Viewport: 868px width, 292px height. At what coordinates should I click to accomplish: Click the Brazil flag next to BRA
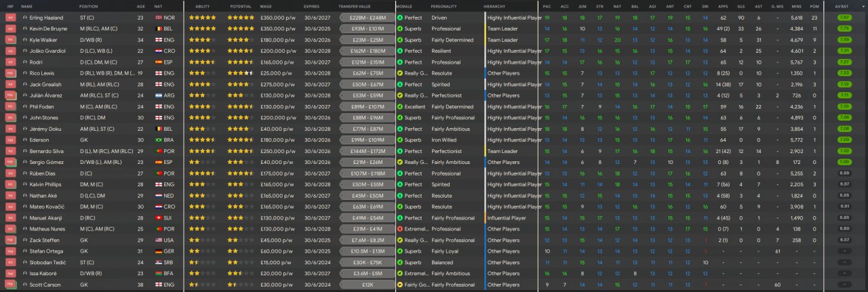159,140
